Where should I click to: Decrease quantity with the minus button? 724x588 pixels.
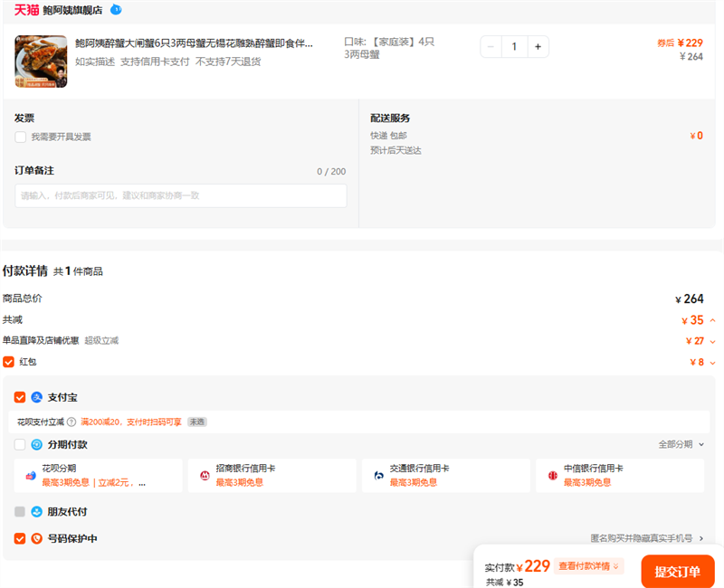click(x=491, y=46)
